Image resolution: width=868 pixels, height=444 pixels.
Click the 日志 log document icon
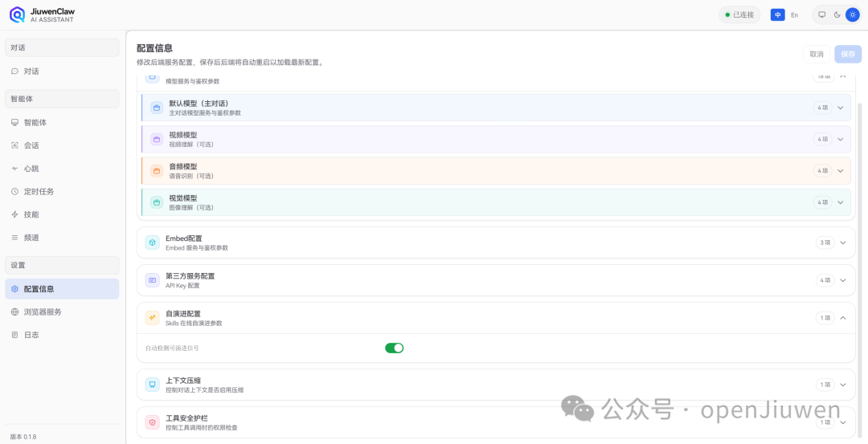(15, 335)
